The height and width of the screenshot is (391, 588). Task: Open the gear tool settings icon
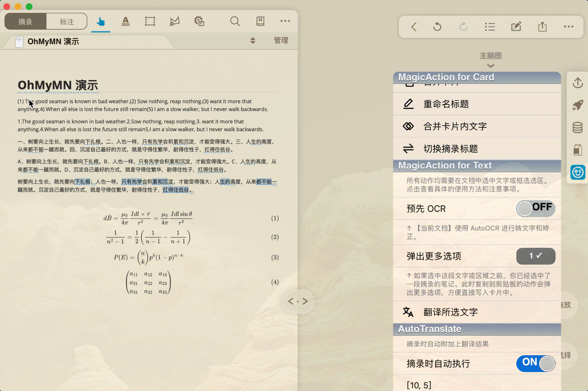199,22
